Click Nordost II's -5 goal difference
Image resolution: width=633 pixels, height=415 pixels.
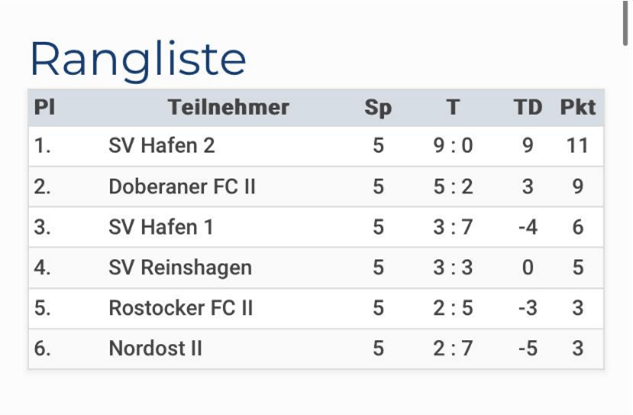528,348
